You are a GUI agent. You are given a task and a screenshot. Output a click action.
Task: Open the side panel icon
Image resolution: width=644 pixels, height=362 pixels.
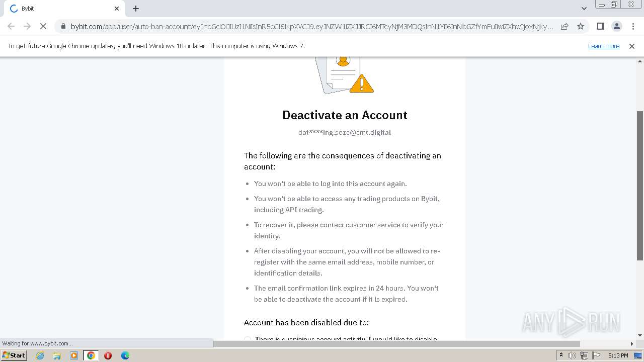tap(600, 26)
